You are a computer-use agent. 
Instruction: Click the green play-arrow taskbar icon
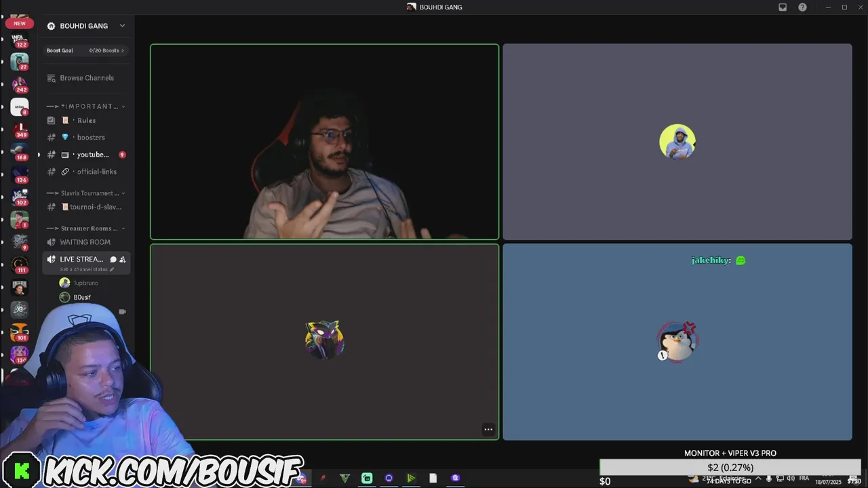click(x=411, y=478)
